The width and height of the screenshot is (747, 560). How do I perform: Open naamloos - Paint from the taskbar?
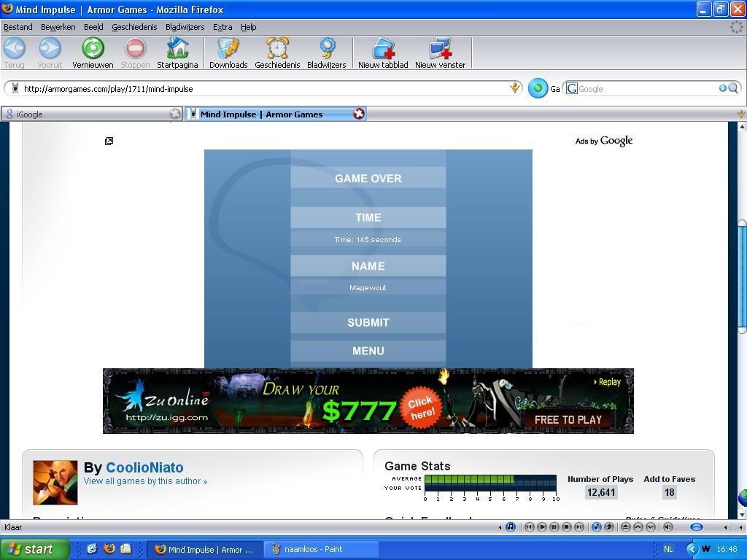(x=321, y=549)
